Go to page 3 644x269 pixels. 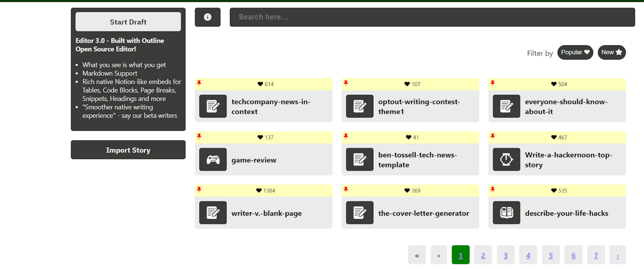pyautogui.click(x=505, y=255)
